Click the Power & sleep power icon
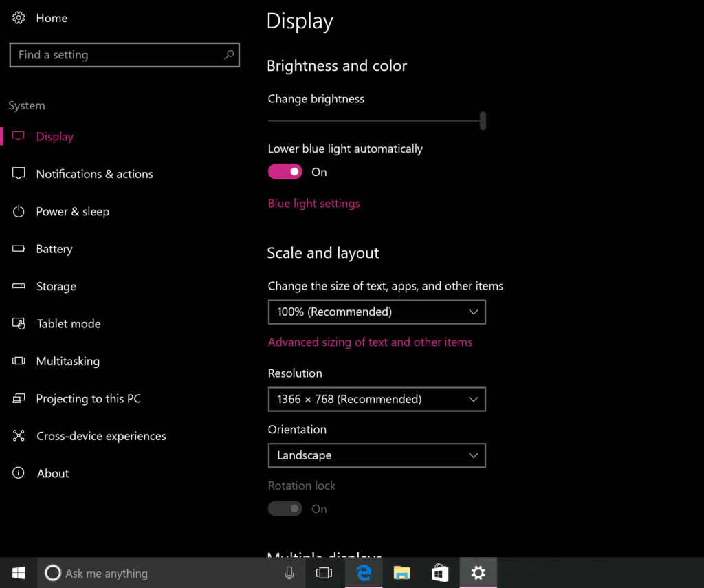Screen dimensions: 704x588 (x=19, y=211)
